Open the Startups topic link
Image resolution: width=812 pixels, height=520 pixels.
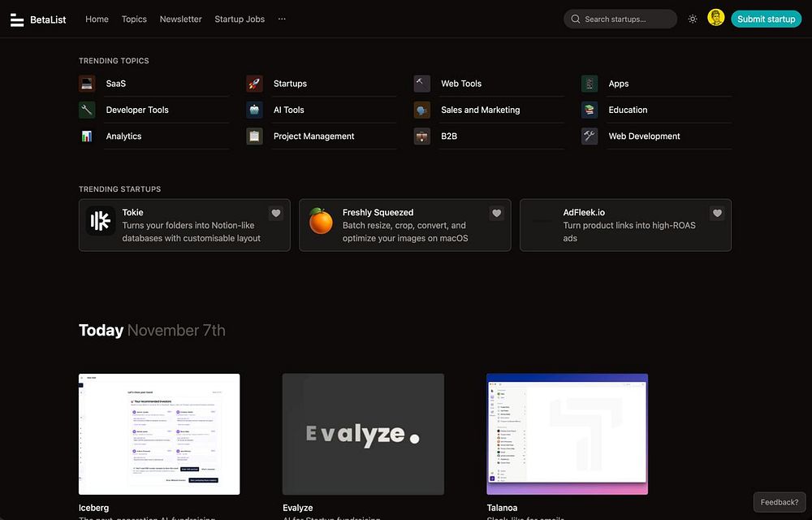point(290,84)
